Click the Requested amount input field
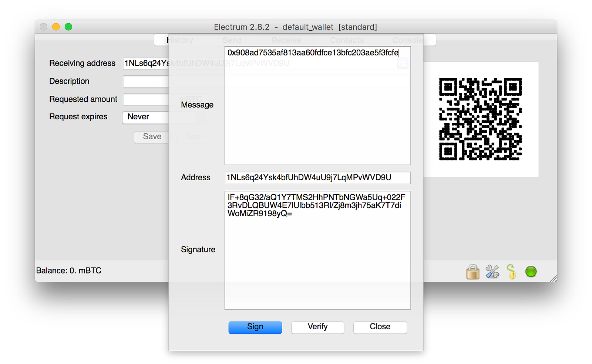592x364 pixels. tap(146, 99)
